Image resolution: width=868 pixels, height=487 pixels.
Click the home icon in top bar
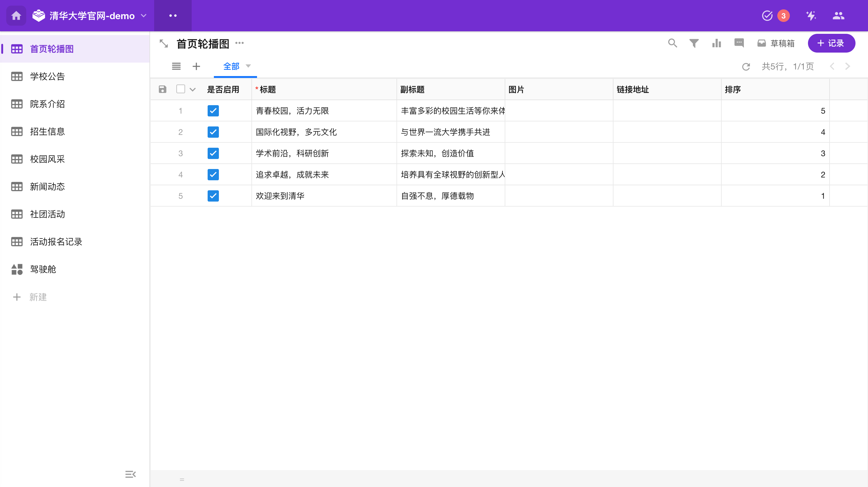[16, 16]
